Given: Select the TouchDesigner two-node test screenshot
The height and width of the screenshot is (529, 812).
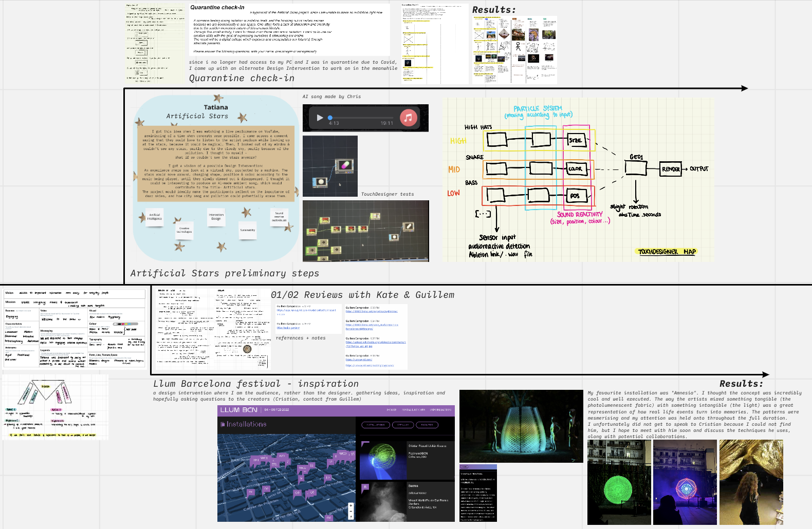Looking at the screenshot, I should pyautogui.click(x=330, y=166).
